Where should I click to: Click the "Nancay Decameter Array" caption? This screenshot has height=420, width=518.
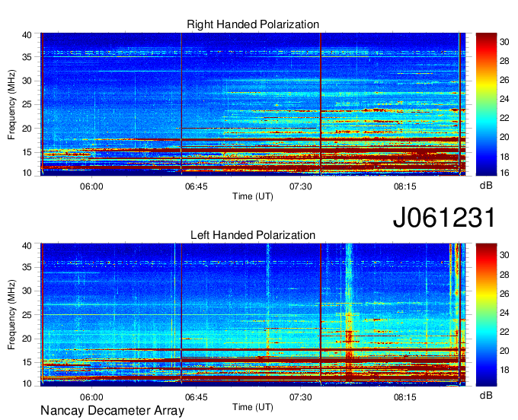[112, 411]
